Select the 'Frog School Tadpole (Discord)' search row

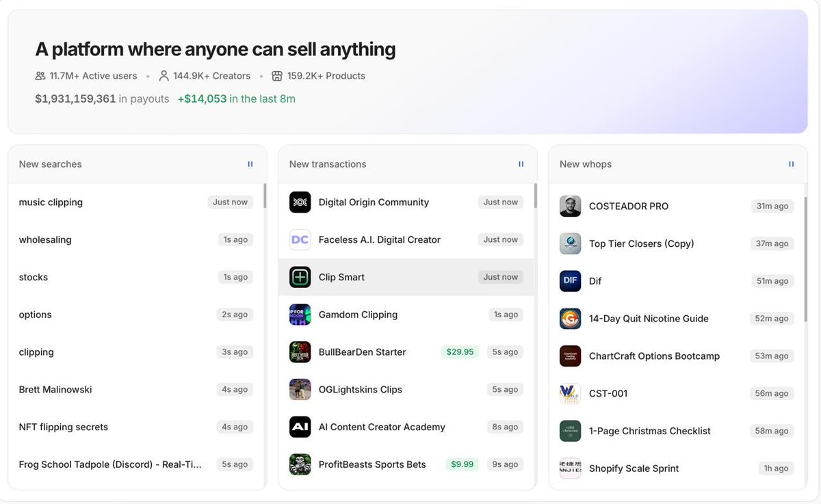click(x=135, y=464)
